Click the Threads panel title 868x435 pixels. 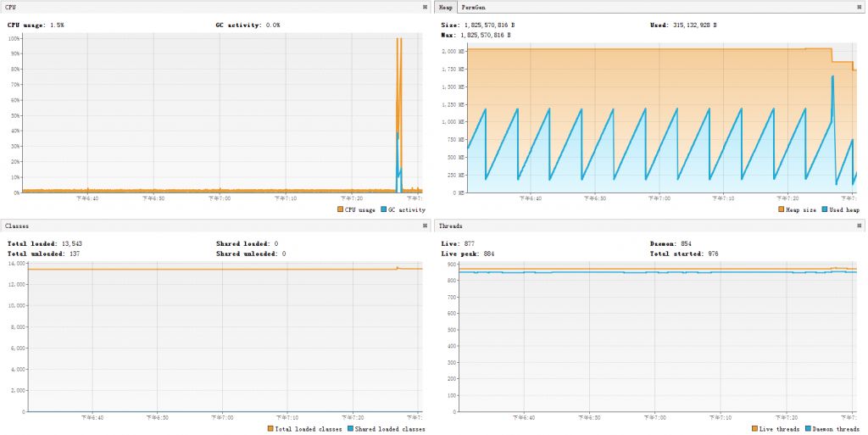451,226
